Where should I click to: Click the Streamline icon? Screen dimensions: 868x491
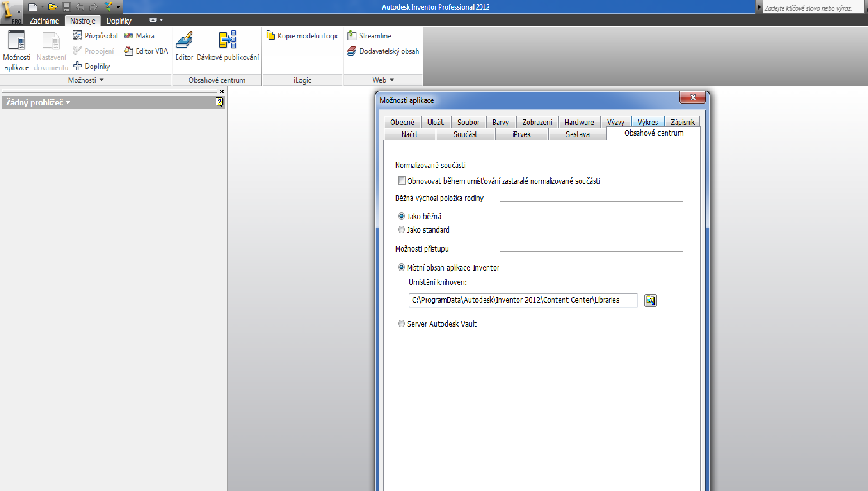(x=352, y=36)
